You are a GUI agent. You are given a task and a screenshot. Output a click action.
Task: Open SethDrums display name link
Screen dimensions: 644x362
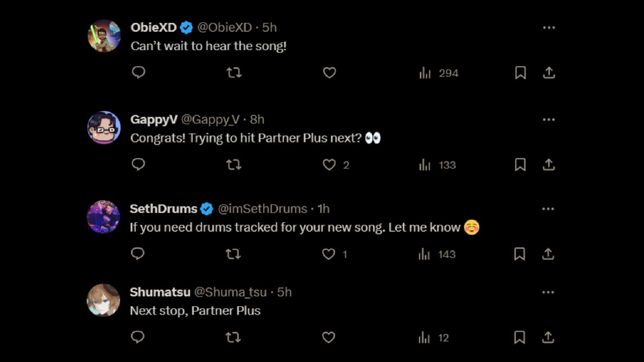(163, 209)
